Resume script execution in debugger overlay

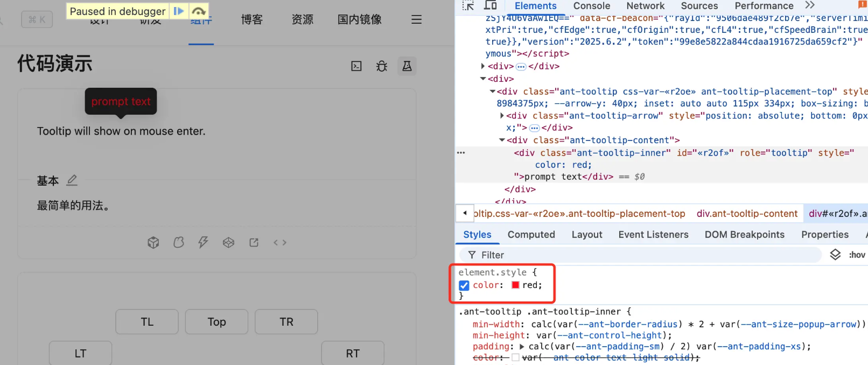[179, 11]
